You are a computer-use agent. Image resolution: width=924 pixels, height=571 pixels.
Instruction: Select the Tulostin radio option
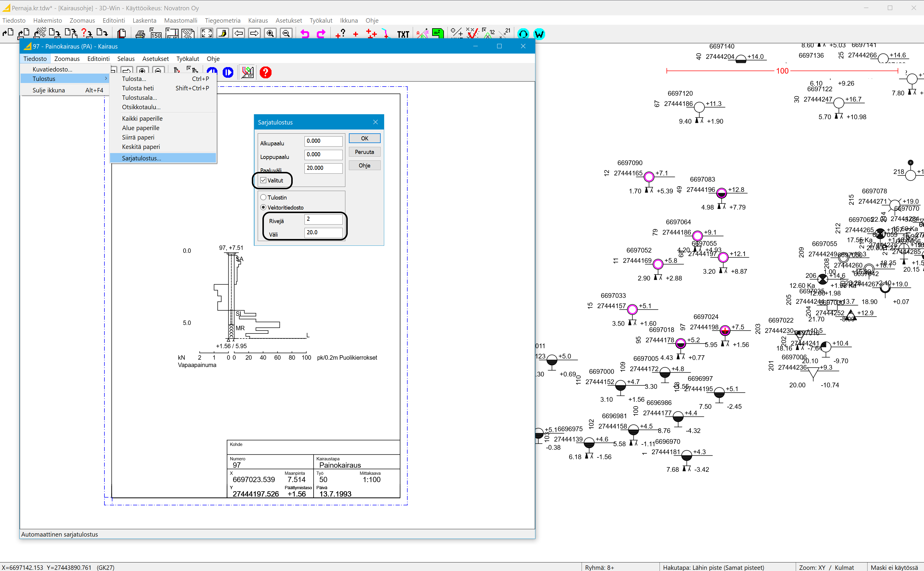point(264,197)
